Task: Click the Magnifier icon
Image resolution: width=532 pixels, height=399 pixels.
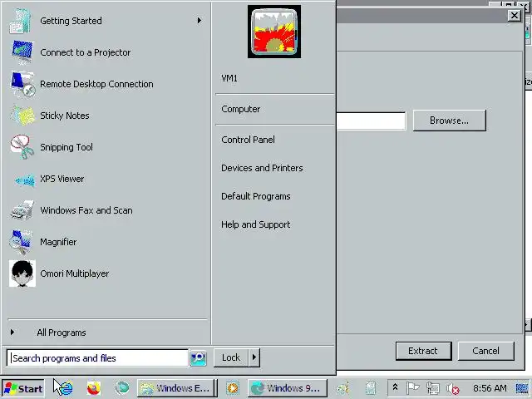Action: 22,242
